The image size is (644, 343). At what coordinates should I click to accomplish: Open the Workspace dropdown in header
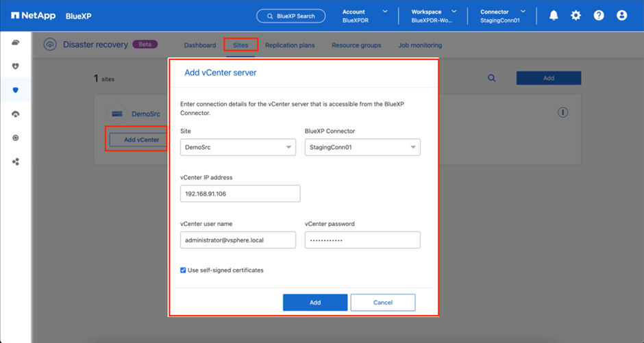[x=433, y=16]
